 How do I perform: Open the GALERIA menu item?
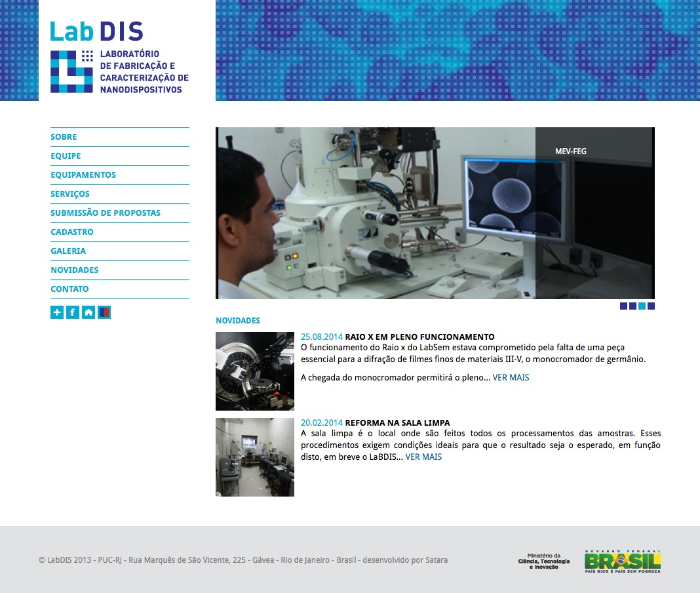120,251
